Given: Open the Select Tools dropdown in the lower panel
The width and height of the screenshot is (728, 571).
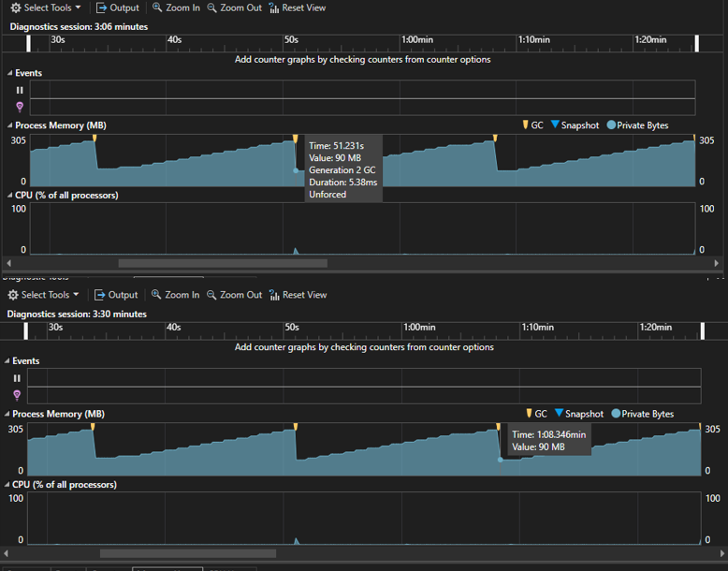Looking at the screenshot, I should (x=43, y=295).
